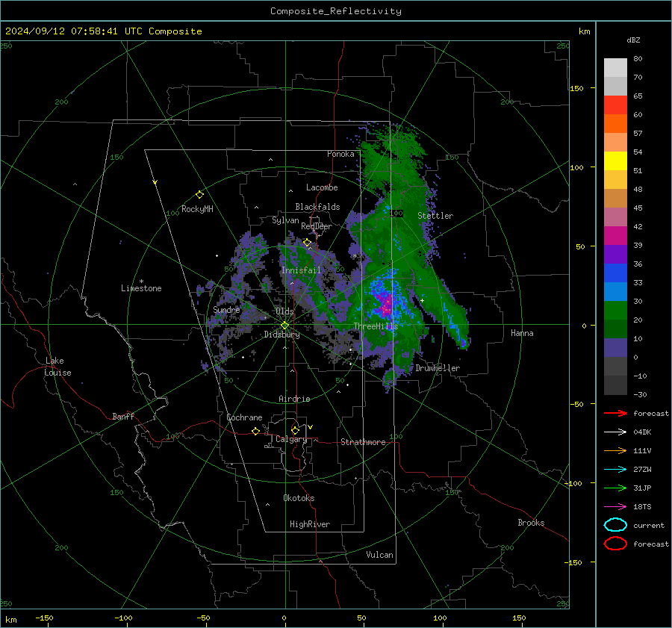
Task: Click the Banff town label
Action: click(123, 416)
